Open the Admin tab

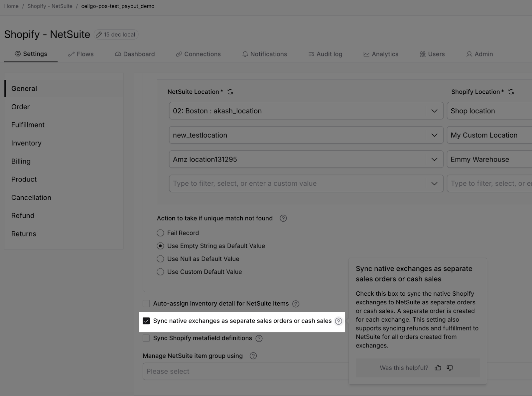click(x=480, y=54)
